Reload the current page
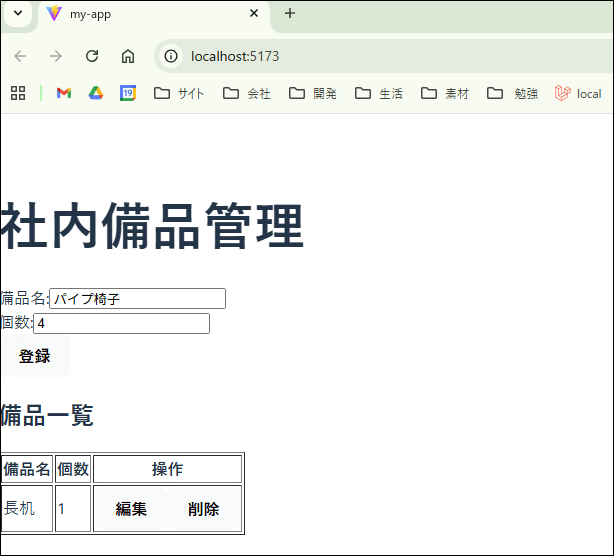 pyautogui.click(x=92, y=56)
